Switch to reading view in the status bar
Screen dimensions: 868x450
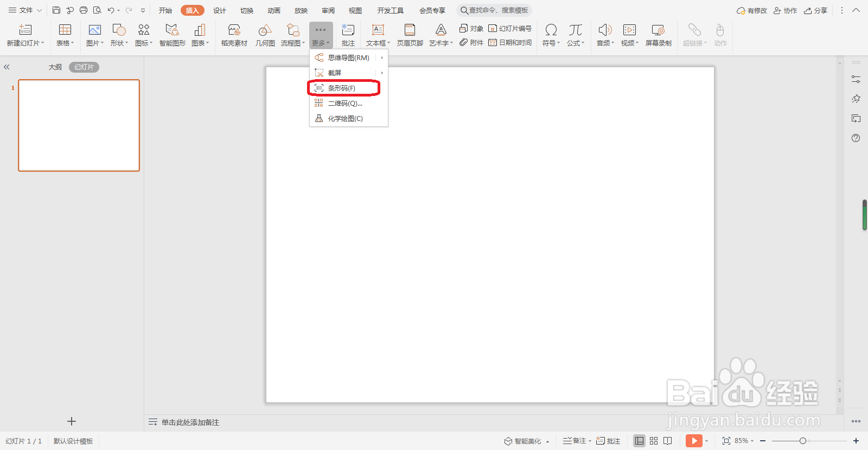pyautogui.click(x=668, y=441)
